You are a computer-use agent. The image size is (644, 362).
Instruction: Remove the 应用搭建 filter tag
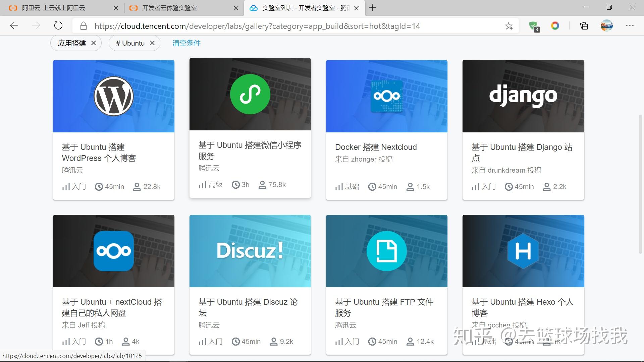pyautogui.click(x=94, y=43)
